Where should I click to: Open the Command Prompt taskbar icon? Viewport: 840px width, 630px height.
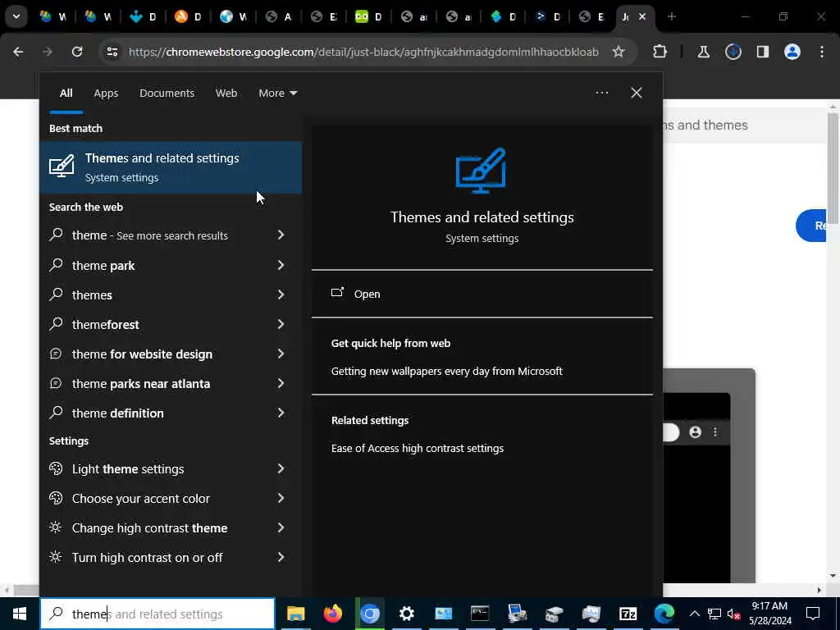point(480,614)
